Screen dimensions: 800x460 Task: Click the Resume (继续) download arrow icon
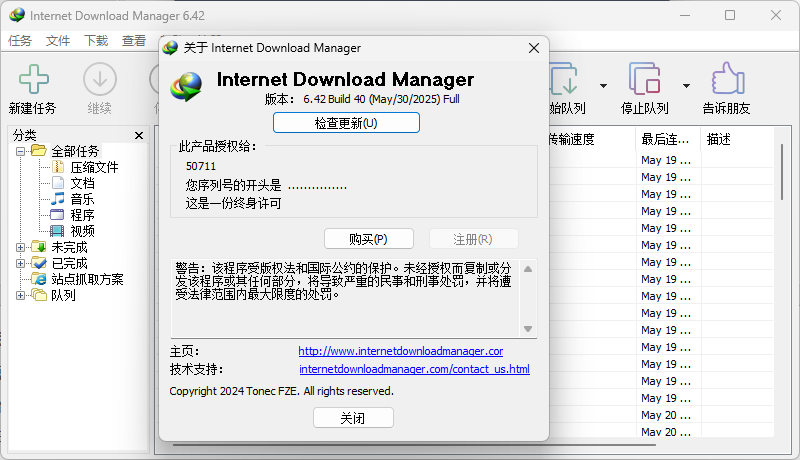tap(99, 79)
